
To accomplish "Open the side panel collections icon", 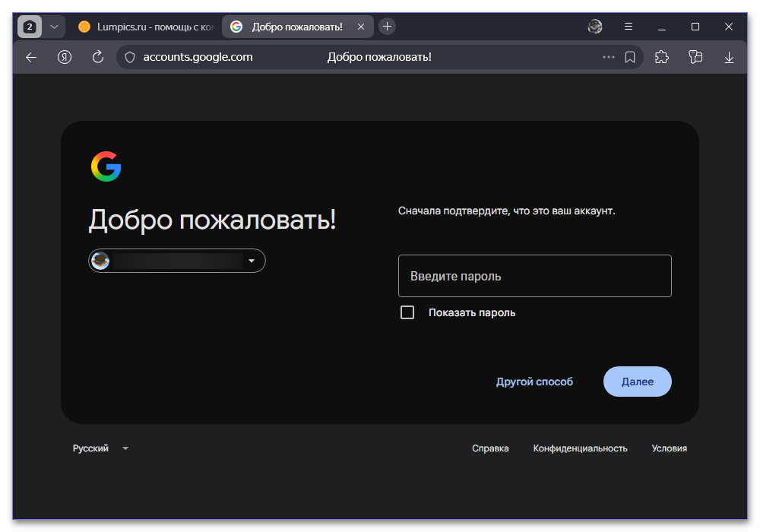I will pyautogui.click(x=695, y=57).
